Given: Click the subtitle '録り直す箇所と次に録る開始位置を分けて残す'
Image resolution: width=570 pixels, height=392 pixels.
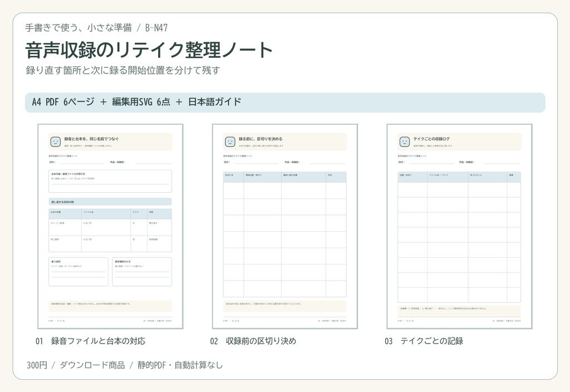Looking at the screenshot, I should coord(123,70).
